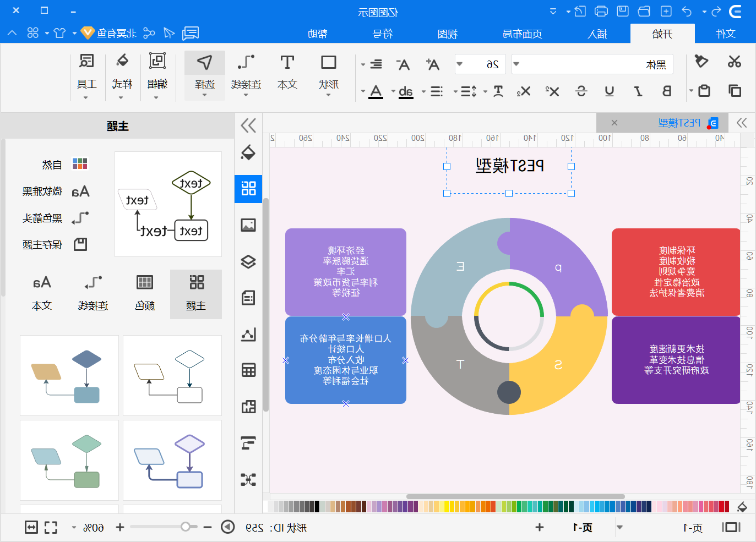Open the floor plan icon in sidebar

[x=248, y=406]
